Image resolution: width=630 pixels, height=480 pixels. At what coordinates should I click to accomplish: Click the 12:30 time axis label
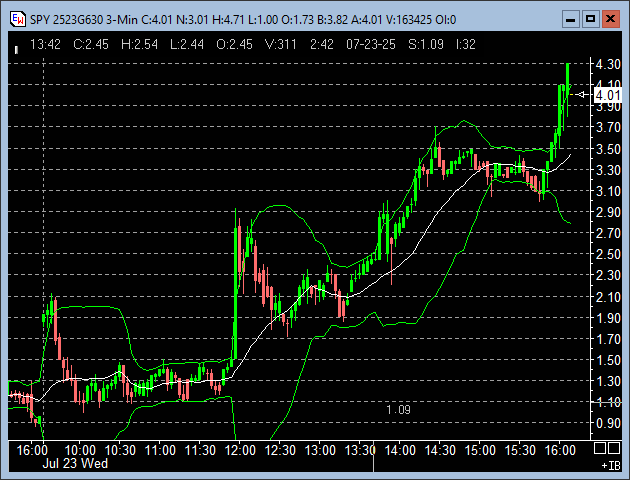280,450
